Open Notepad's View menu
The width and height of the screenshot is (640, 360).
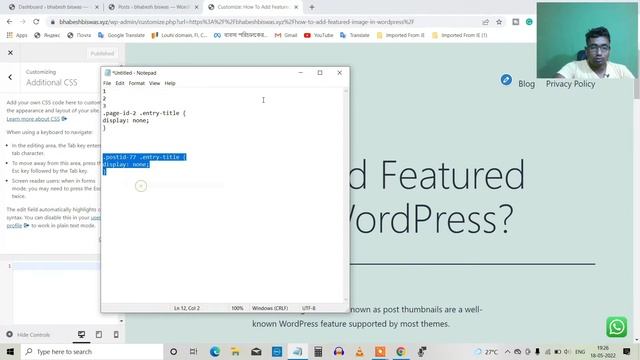(154, 83)
